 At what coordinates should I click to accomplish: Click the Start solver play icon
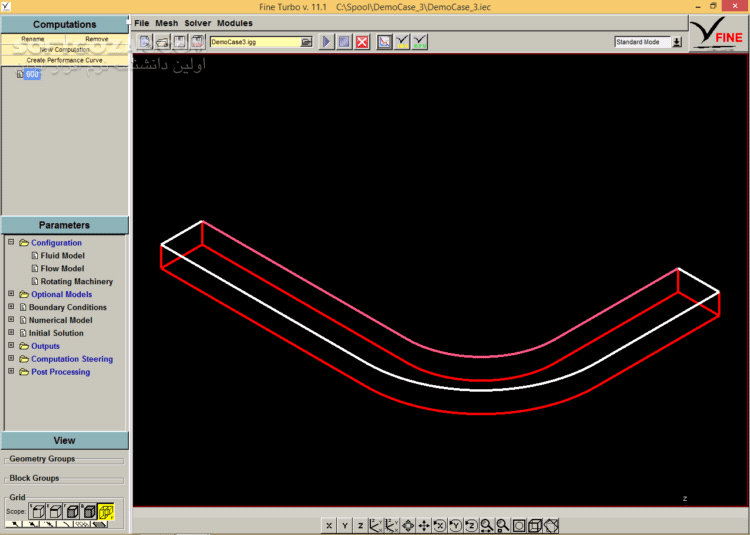327,42
